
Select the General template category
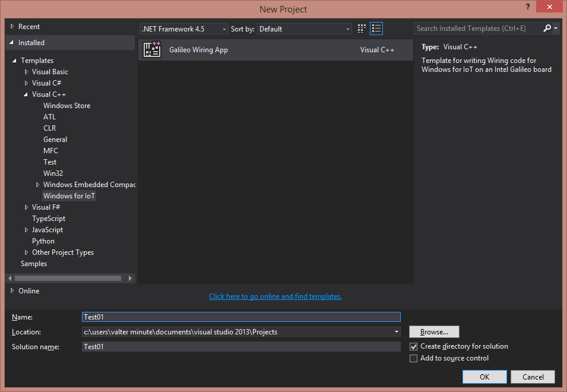(x=55, y=139)
